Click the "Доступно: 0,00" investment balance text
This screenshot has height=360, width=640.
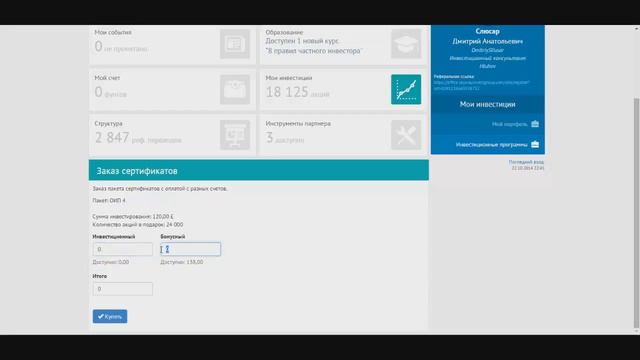[111, 262]
